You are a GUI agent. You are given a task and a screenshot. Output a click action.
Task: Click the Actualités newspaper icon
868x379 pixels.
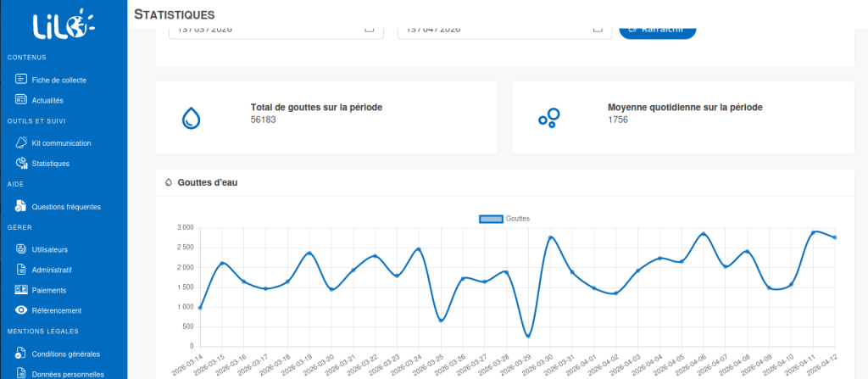(x=22, y=100)
